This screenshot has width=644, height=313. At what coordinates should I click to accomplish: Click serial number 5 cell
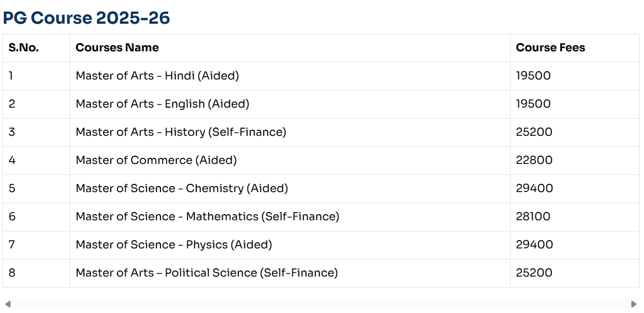12,189
